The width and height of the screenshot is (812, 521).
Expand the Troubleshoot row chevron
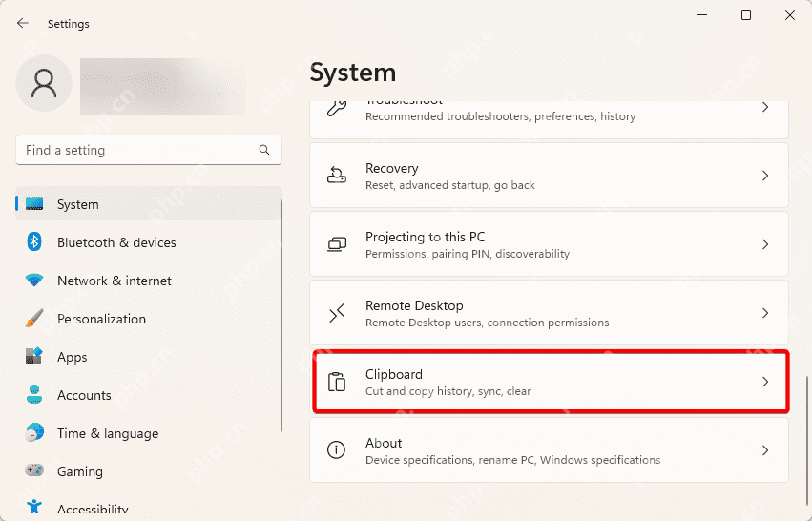(765, 107)
